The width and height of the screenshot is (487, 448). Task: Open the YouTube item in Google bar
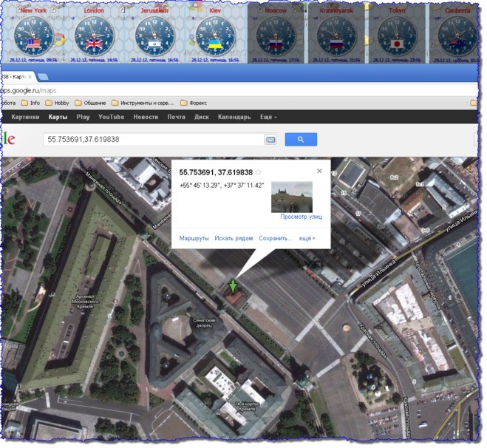(111, 117)
